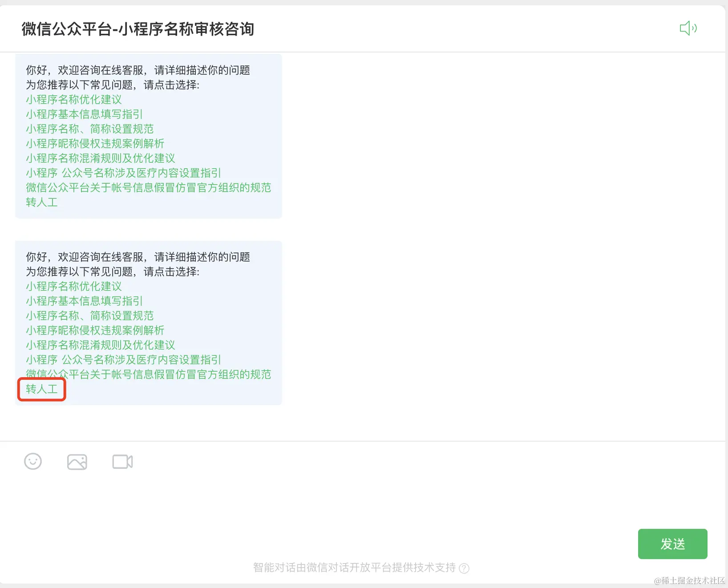Open 小程序基本信息填写指引 in the first message

click(x=85, y=114)
